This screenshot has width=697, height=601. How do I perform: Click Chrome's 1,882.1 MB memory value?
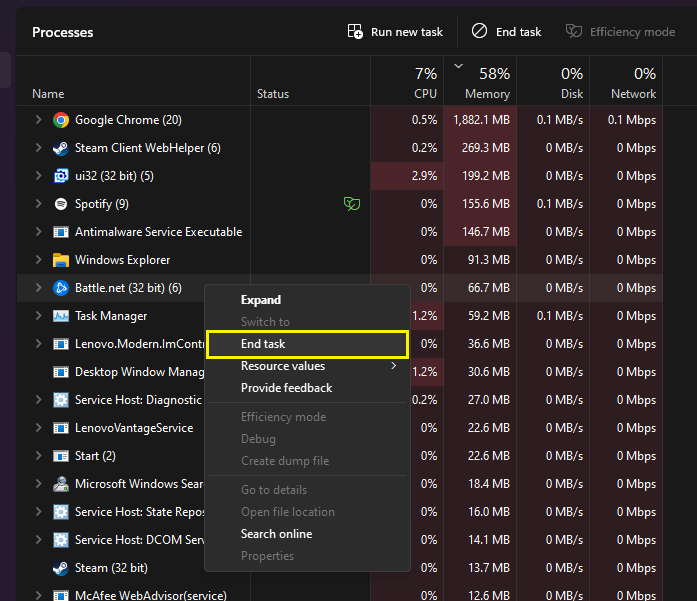[481, 120]
